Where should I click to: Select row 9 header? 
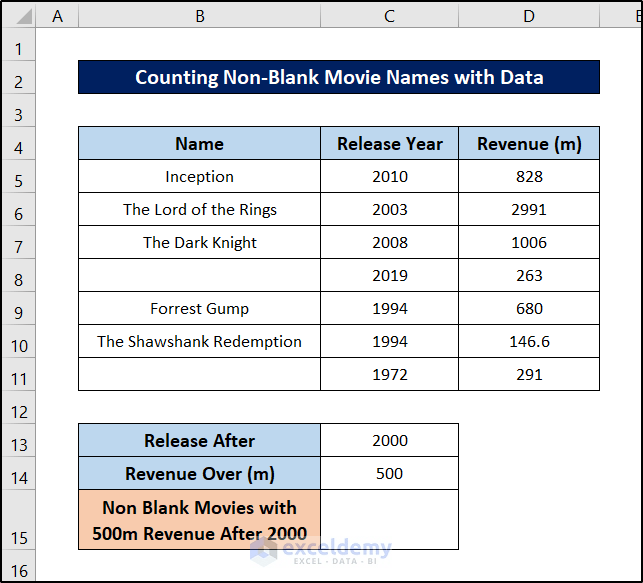point(19,308)
